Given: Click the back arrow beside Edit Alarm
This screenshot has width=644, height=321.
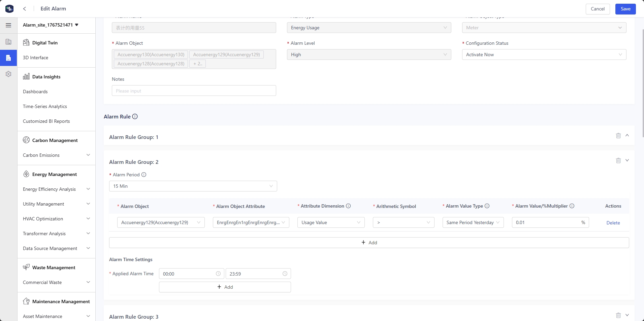Looking at the screenshot, I should (x=25, y=9).
